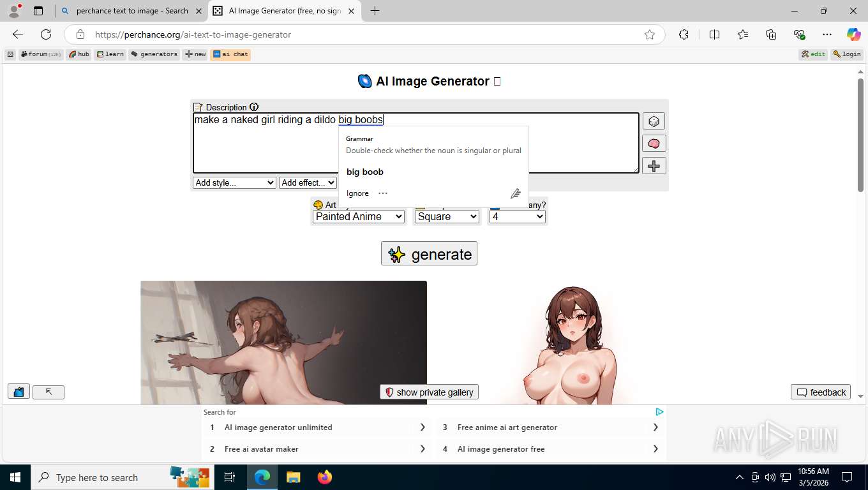Focus the Description text area
Image resolution: width=868 pixels, height=490 pixels.
416,143
